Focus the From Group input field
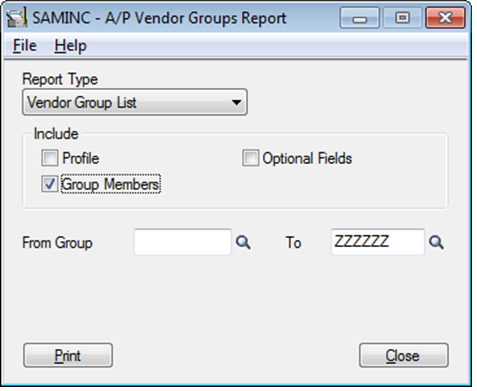This screenshot has width=477, height=391. tap(183, 242)
